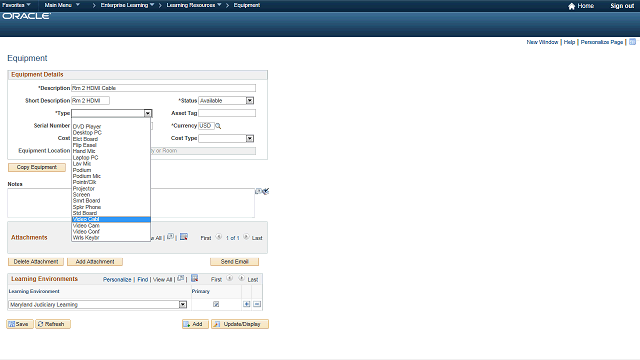The height and width of the screenshot is (360, 640).
Task: Open Learning Resources breadcrumb menu
Action: click(x=194, y=5)
